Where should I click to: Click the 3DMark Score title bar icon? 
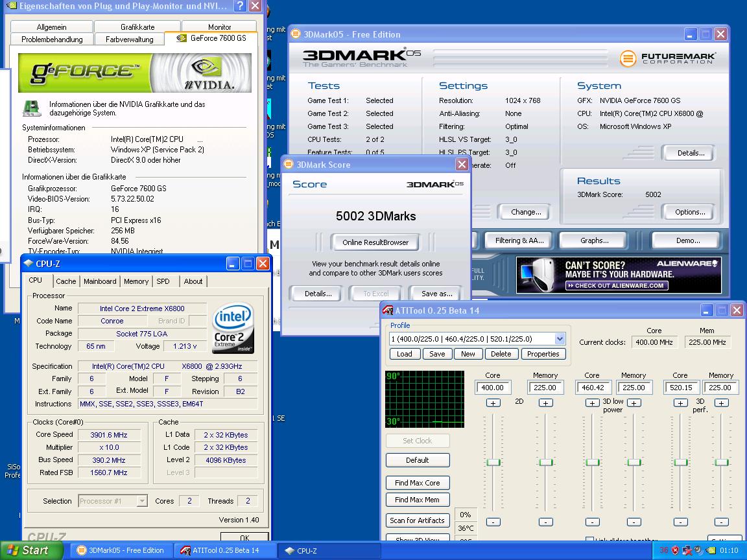(x=288, y=164)
